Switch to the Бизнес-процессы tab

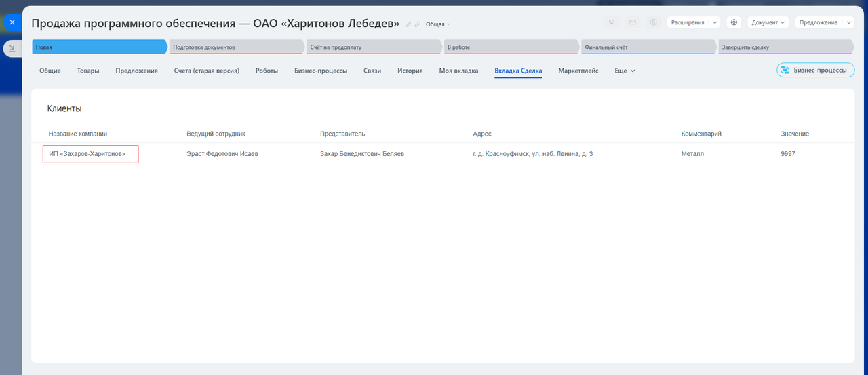(x=321, y=71)
